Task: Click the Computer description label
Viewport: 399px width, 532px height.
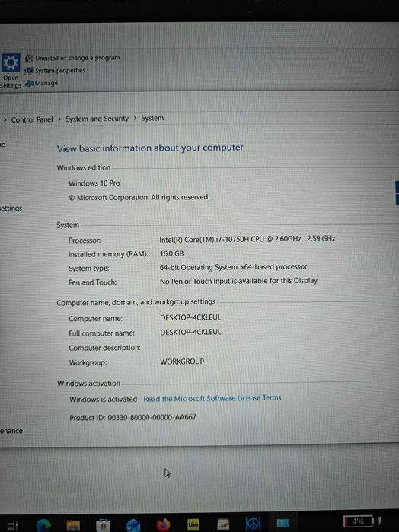Action: point(104,348)
